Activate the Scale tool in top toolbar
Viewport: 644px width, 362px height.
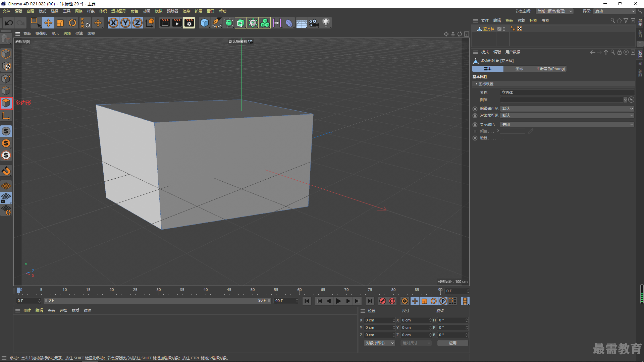click(60, 23)
